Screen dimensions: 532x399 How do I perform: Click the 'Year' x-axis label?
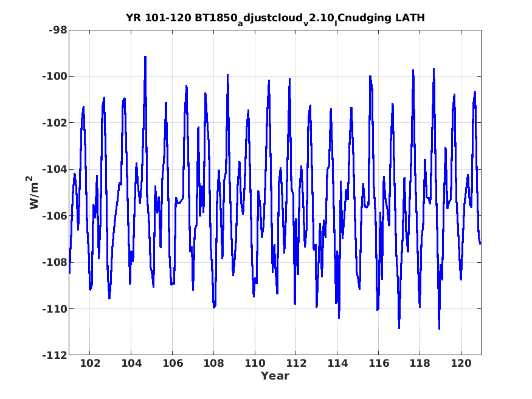pyautogui.click(x=275, y=376)
